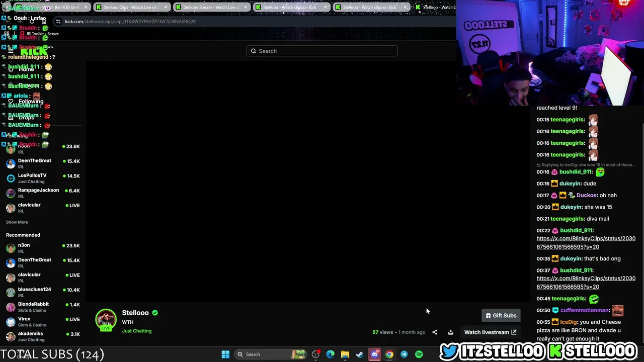The height and width of the screenshot is (362, 644).
Task: Open Steam from the taskbar
Action: click(359, 354)
